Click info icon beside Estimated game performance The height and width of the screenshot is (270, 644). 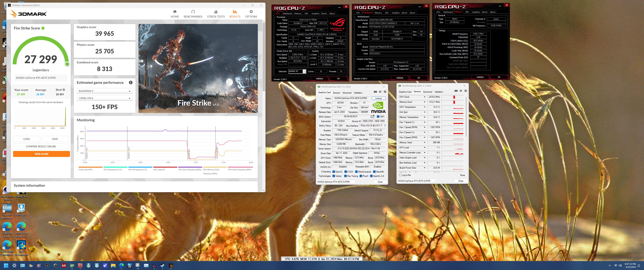130,83
